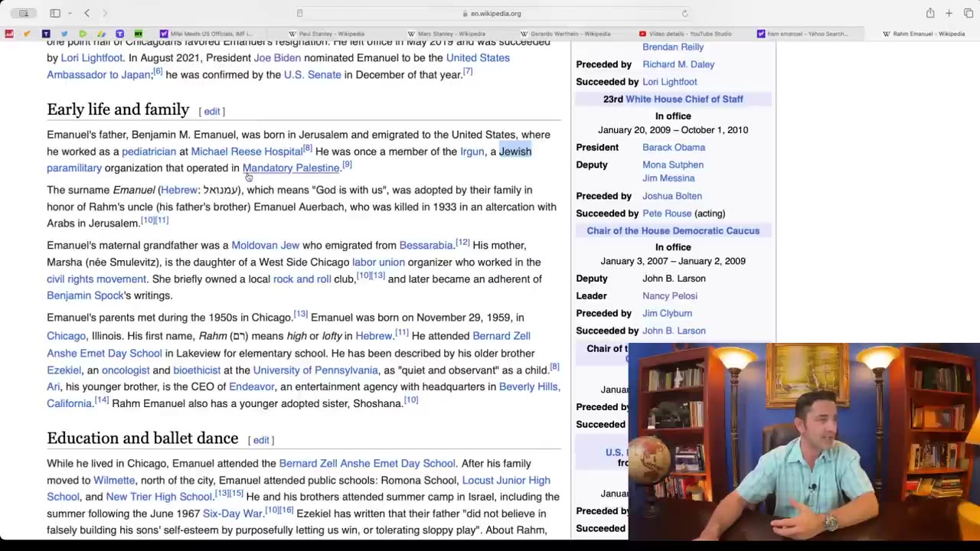Open the orange checkmark pinned tab
The height and width of the screenshot is (551, 980).
tap(28, 34)
